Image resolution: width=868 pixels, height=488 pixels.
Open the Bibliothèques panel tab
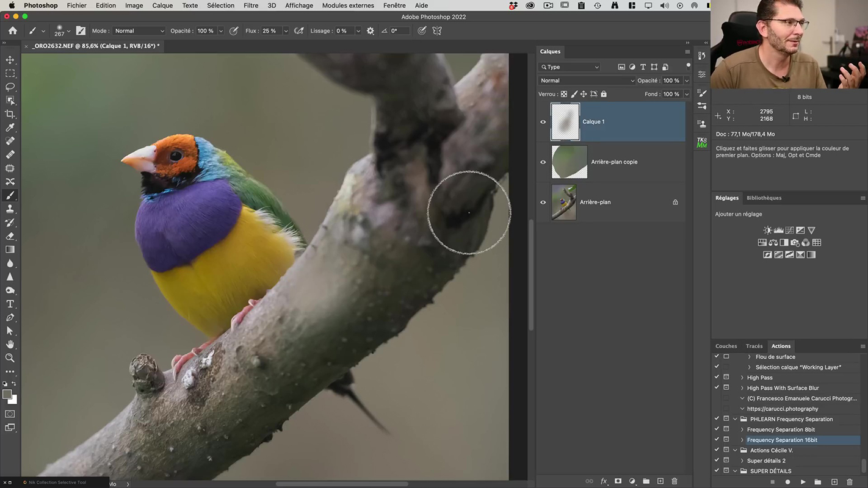(x=764, y=198)
